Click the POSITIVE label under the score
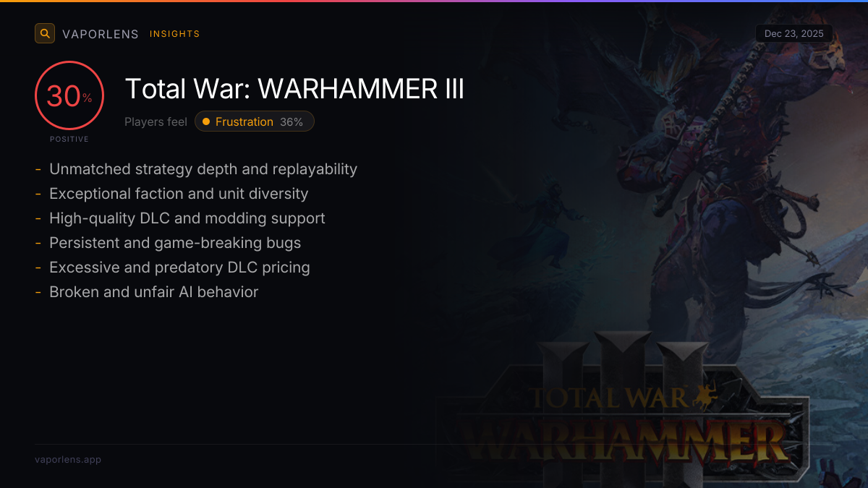Image resolution: width=868 pixels, height=488 pixels. pyautogui.click(x=69, y=139)
